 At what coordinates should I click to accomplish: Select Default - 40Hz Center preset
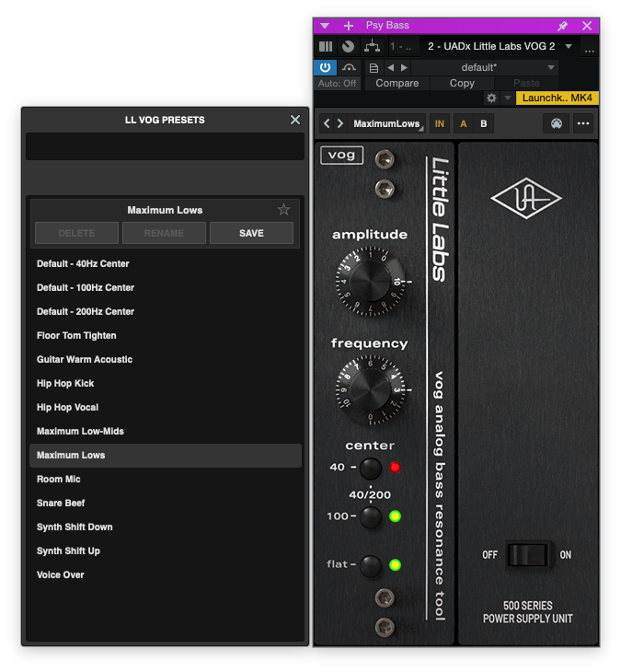(x=166, y=263)
